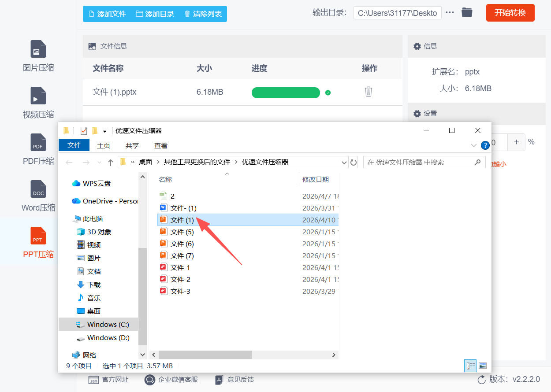The width and height of the screenshot is (551, 392).
Task: Open the quick access toolbar dropdown arrow
Action: click(x=104, y=131)
